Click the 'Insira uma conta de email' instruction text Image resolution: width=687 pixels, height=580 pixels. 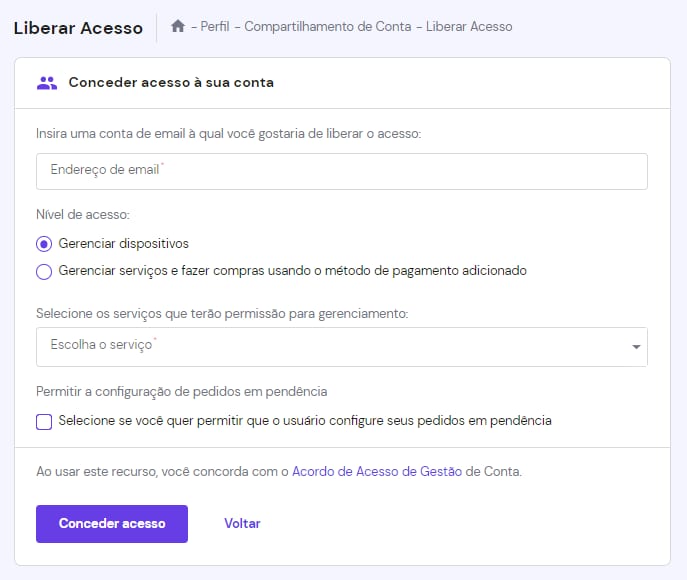click(x=228, y=133)
